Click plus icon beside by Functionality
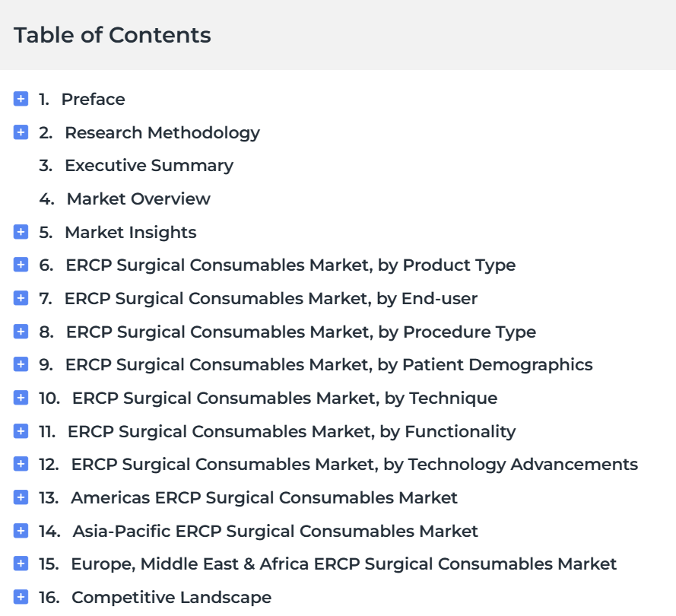676x616 pixels. coord(21,430)
